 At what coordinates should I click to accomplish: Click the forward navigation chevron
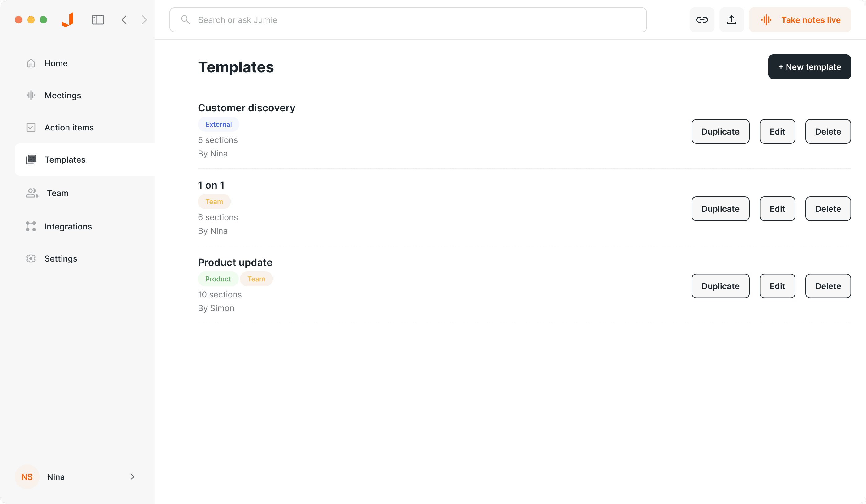click(x=144, y=19)
